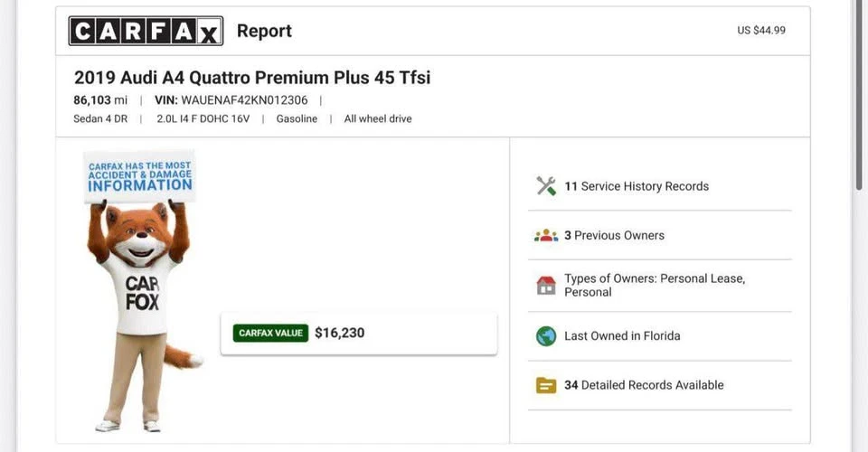
Task: Select Types of Owners: Personal Lease row
Action: 660,286
